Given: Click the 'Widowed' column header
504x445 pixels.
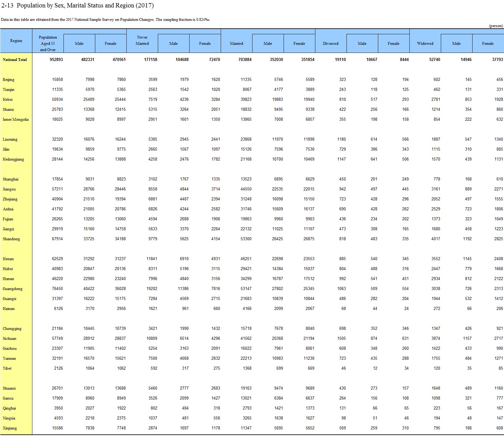Looking at the screenshot, I should (425, 44).
